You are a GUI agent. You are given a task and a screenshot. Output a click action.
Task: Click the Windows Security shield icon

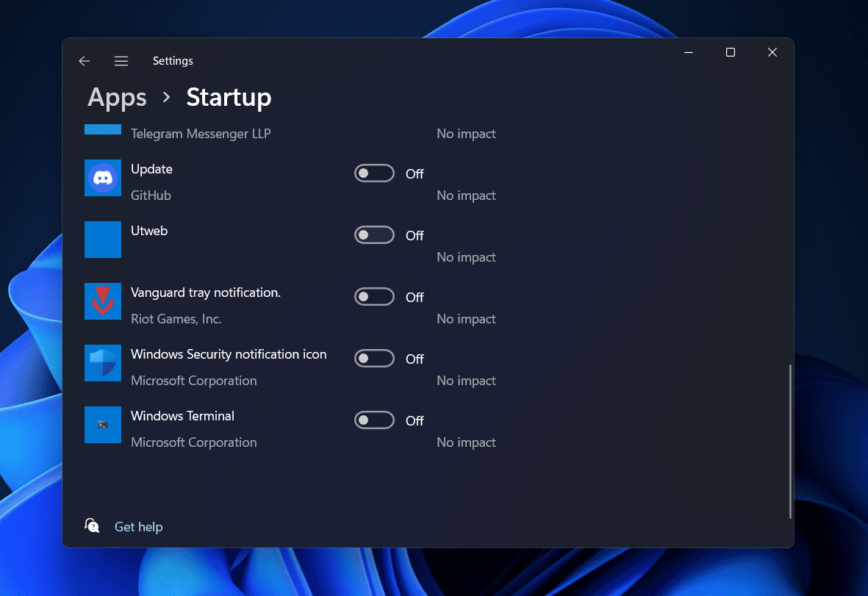pos(103,363)
